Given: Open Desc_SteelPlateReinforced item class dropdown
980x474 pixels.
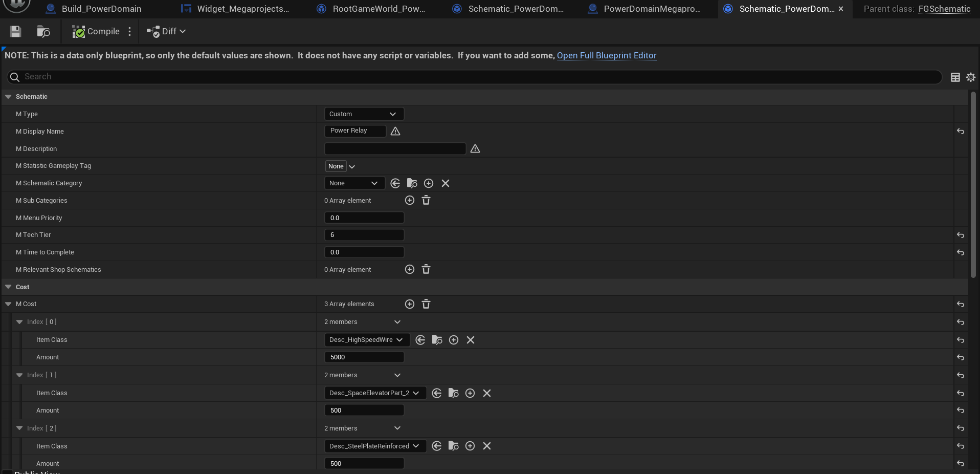Looking at the screenshot, I should (375, 446).
